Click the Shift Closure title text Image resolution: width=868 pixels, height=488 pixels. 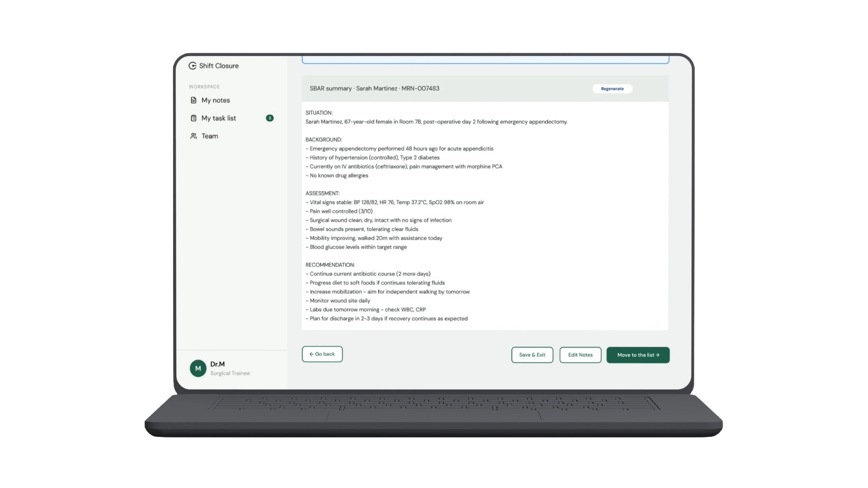[x=219, y=66]
